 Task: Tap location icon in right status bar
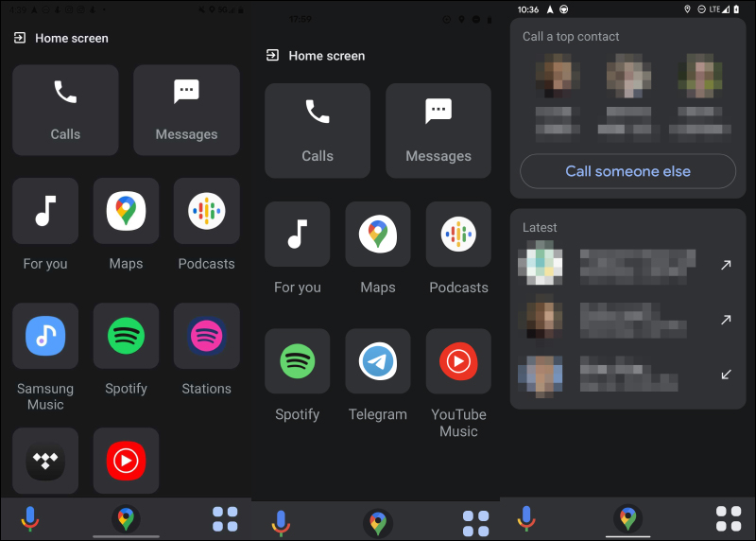tap(688, 9)
